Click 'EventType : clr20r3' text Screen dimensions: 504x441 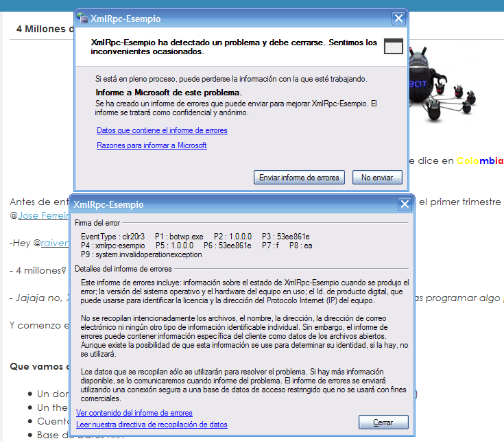pos(113,237)
